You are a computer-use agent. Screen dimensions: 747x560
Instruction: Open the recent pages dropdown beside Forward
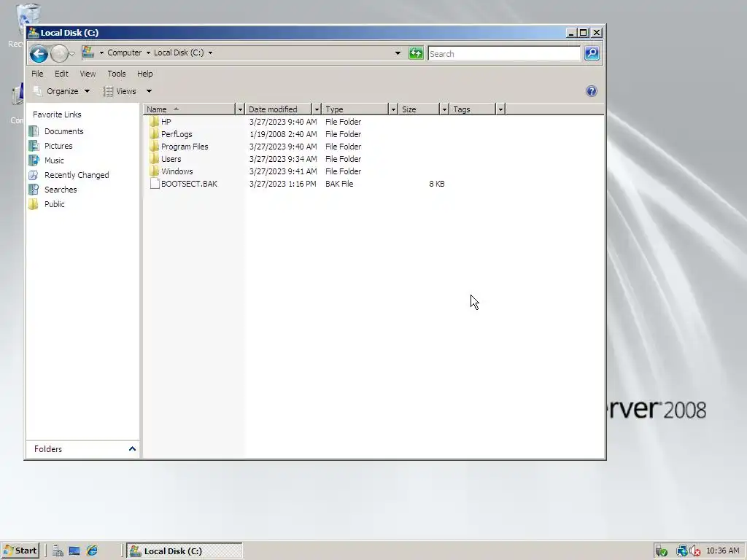click(x=72, y=54)
